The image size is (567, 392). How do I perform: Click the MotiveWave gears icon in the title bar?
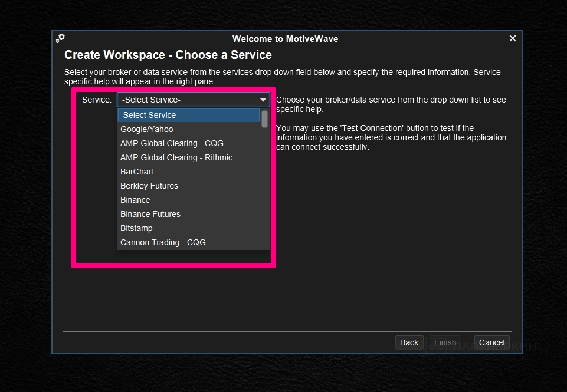[x=60, y=38]
